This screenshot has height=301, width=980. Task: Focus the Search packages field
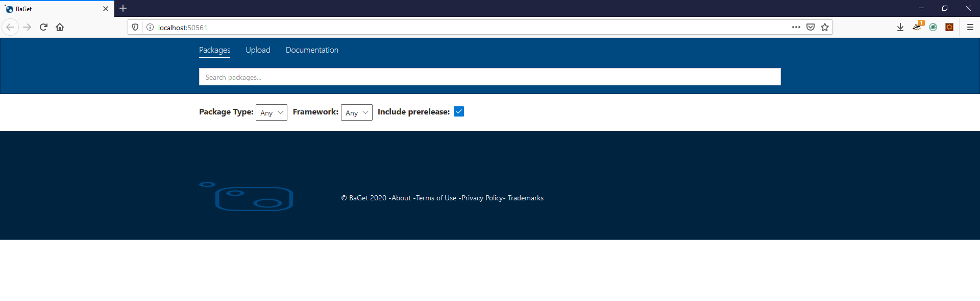tap(490, 77)
